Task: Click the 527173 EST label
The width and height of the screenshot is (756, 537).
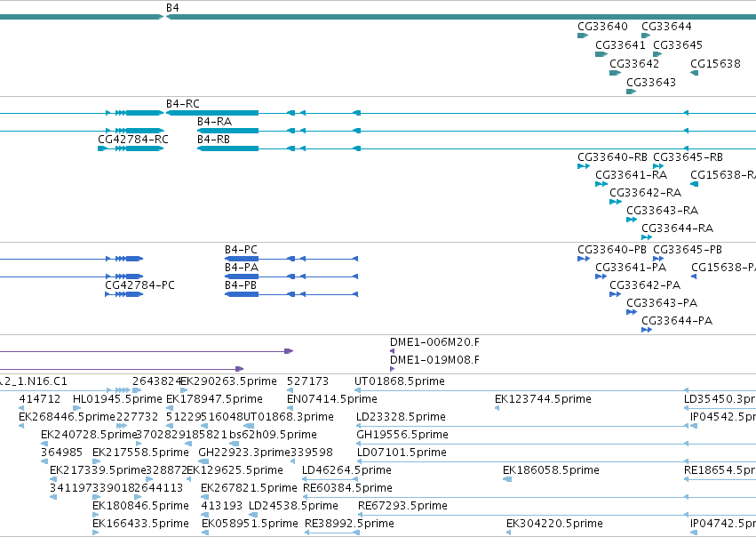Action: 307,381
